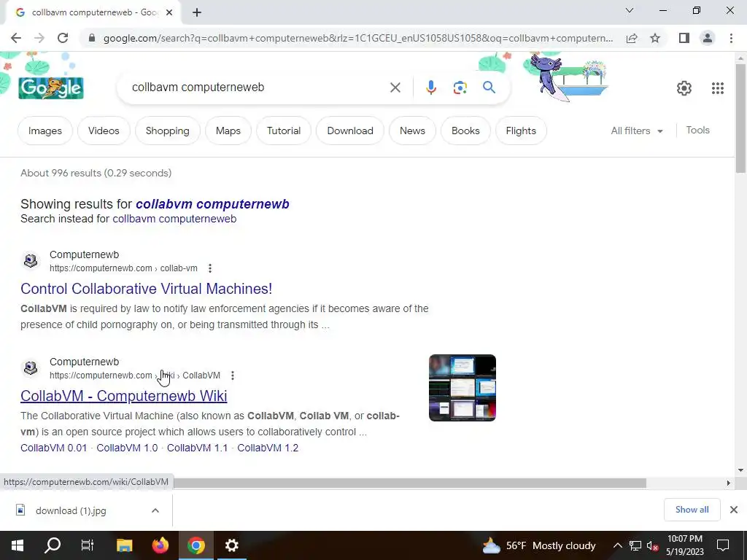The image size is (747, 560).
Task: Search by image with the Lens icon
Action: coord(460,87)
